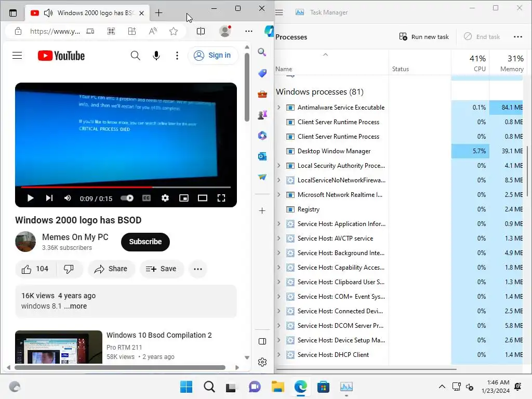Open Windows Start button
Image resolution: width=532 pixels, height=399 pixels.
186,387
